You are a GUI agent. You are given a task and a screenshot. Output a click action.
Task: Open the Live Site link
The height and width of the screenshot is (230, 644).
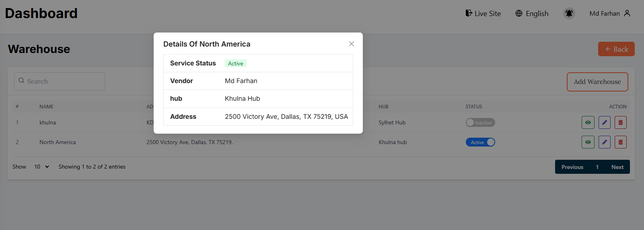pos(483,14)
